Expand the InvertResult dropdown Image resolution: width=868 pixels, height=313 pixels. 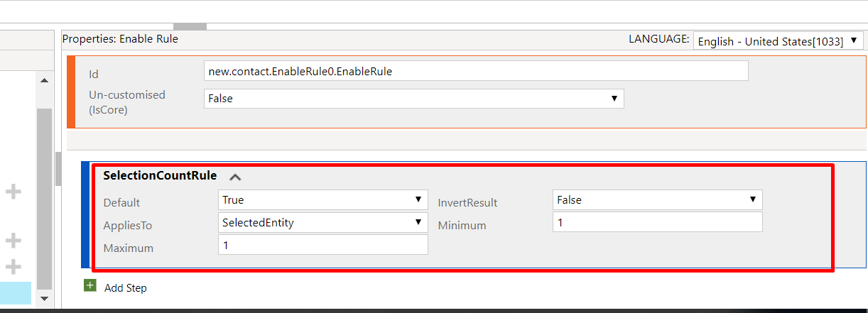click(657, 200)
